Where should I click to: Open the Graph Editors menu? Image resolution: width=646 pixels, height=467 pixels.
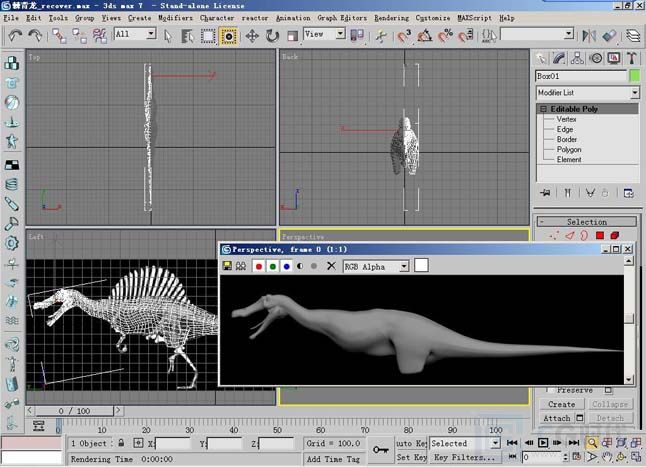(x=342, y=18)
